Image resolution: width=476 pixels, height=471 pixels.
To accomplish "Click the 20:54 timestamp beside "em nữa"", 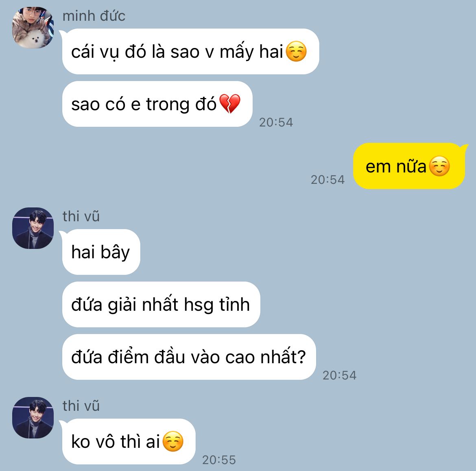I will click(x=328, y=180).
